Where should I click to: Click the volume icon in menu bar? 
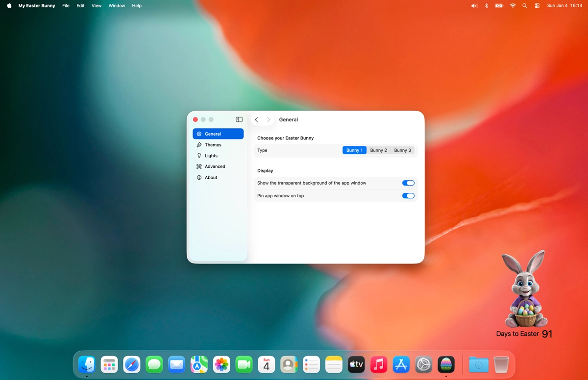tap(474, 6)
